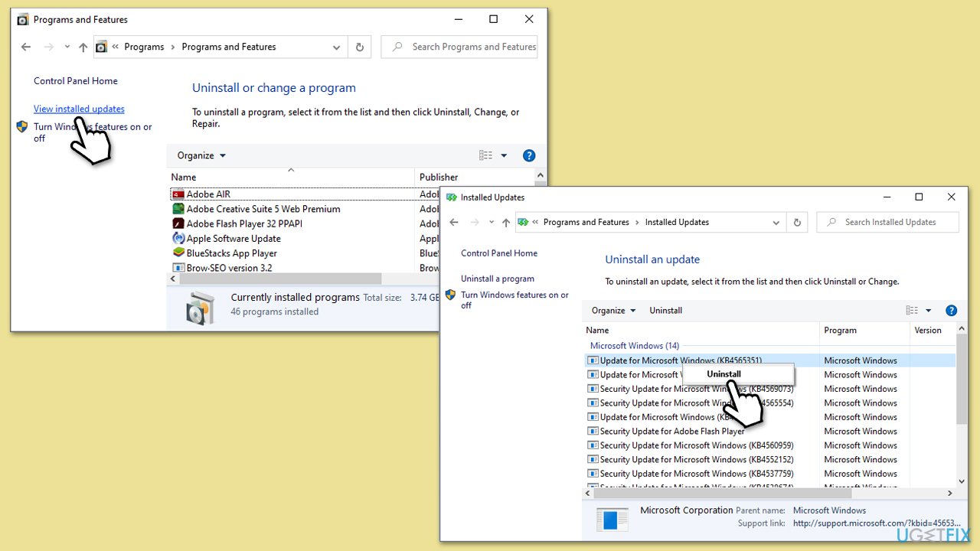Image resolution: width=980 pixels, height=551 pixels.
Task: Click vertical scrollbar in Installed Updates list
Action: click(x=962, y=380)
